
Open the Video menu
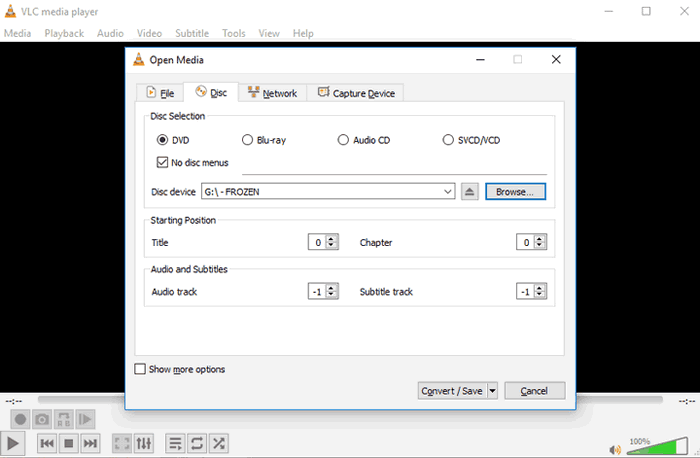pos(149,33)
